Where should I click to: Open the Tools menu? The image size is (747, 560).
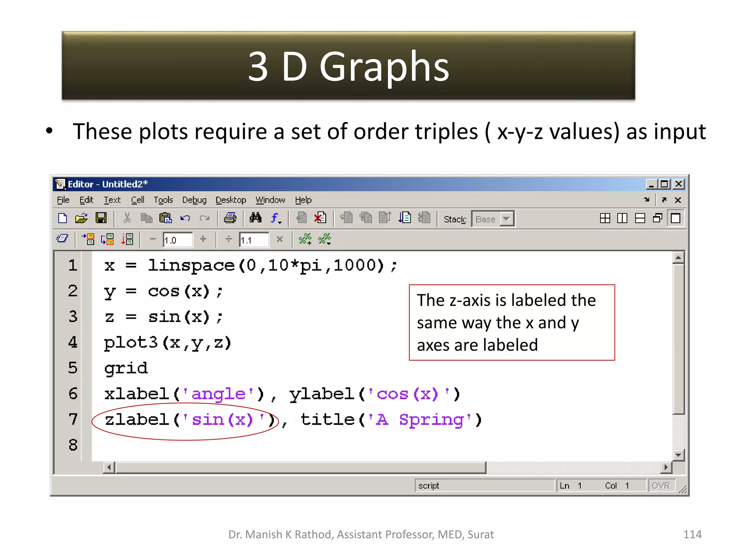coord(163,200)
